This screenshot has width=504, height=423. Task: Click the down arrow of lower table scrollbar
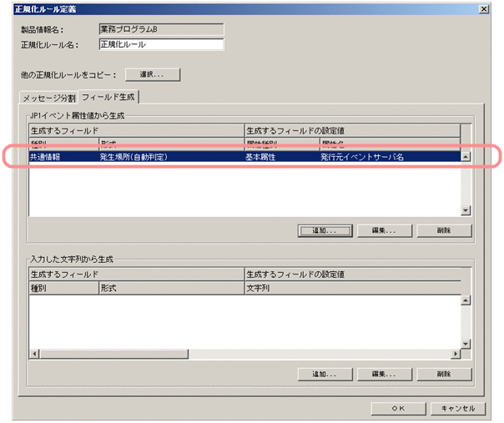click(466, 344)
